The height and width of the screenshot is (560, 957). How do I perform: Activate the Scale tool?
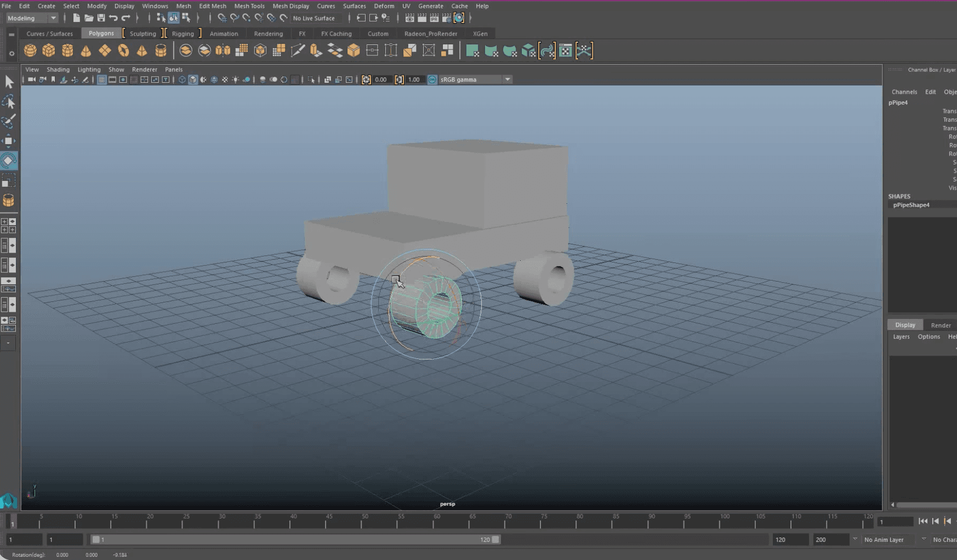click(x=9, y=180)
